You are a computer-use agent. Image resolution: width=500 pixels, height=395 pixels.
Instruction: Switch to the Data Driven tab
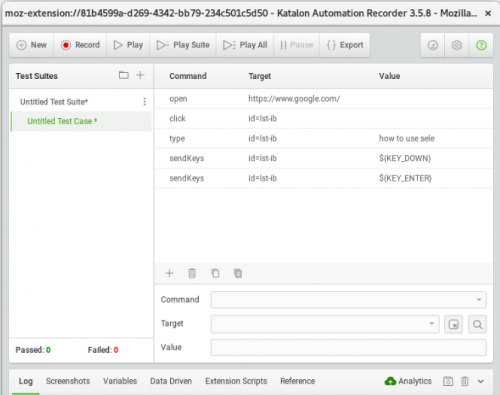click(x=171, y=381)
